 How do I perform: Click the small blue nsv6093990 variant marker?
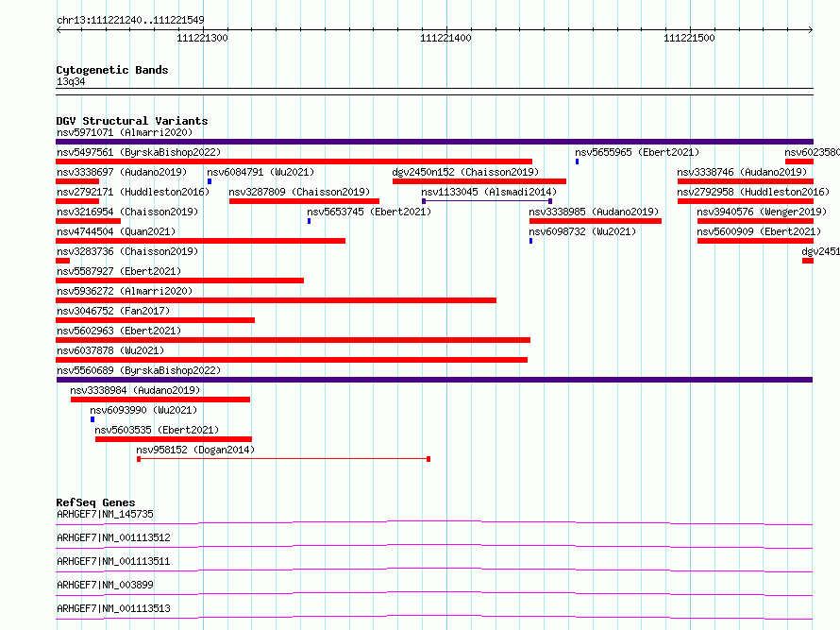point(92,419)
